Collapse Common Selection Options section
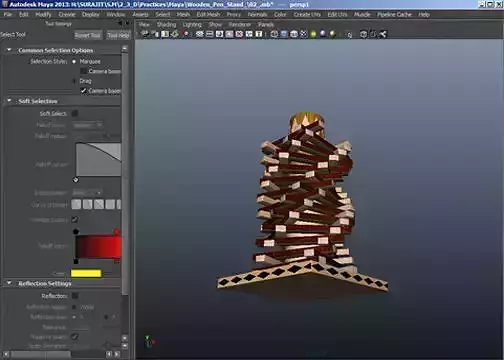Screen dimensions: 504x360 pos(9,50)
